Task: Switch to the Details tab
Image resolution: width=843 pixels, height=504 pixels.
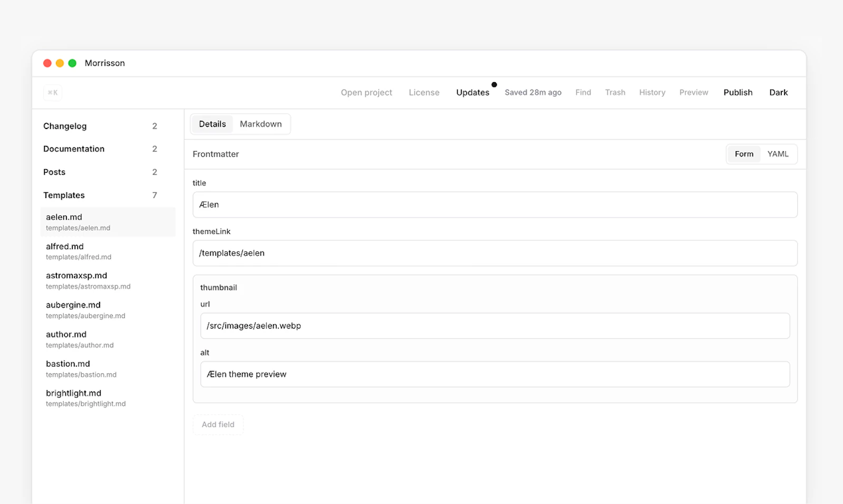Action: tap(212, 124)
